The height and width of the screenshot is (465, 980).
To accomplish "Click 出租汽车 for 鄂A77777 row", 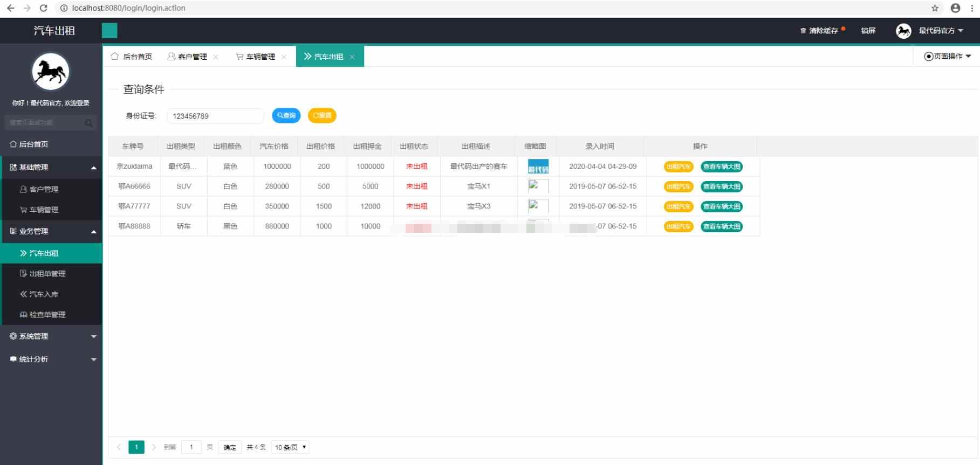I will [679, 206].
